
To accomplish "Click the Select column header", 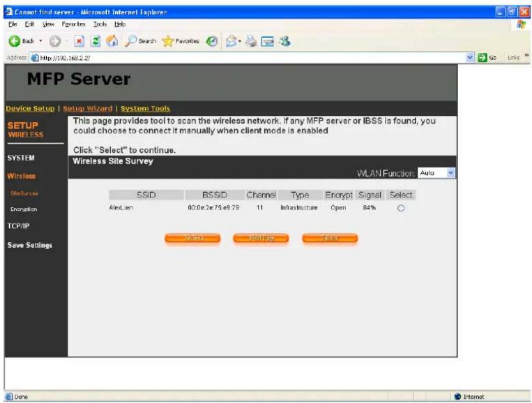I will click(x=401, y=195).
